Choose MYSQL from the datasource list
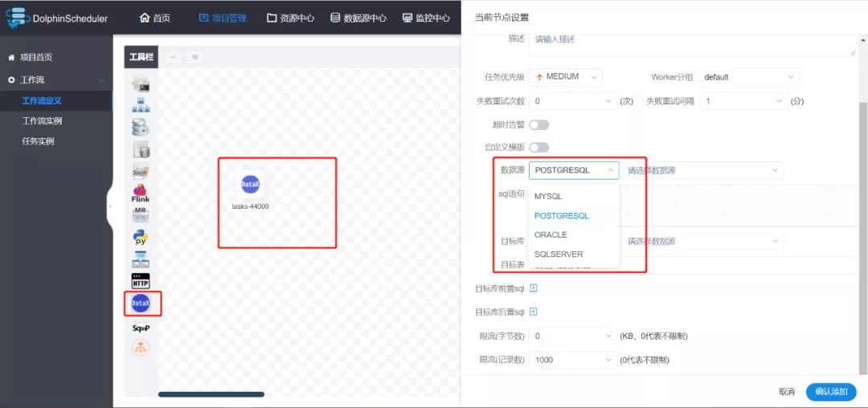 (574, 196)
